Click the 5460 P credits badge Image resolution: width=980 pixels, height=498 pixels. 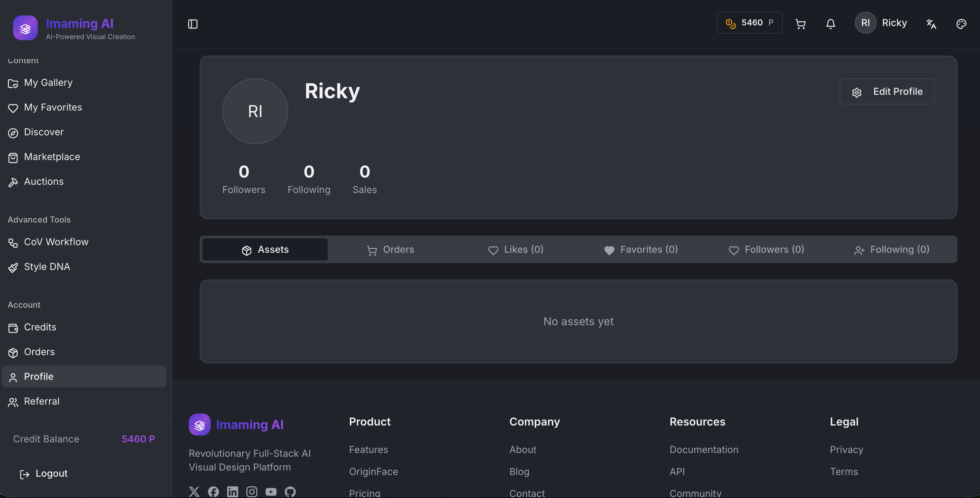tap(749, 23)
